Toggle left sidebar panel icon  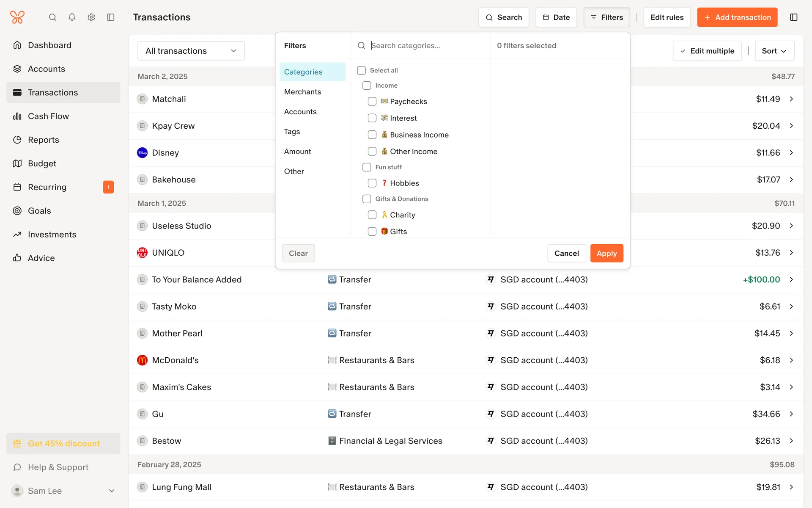coord(111,17)
